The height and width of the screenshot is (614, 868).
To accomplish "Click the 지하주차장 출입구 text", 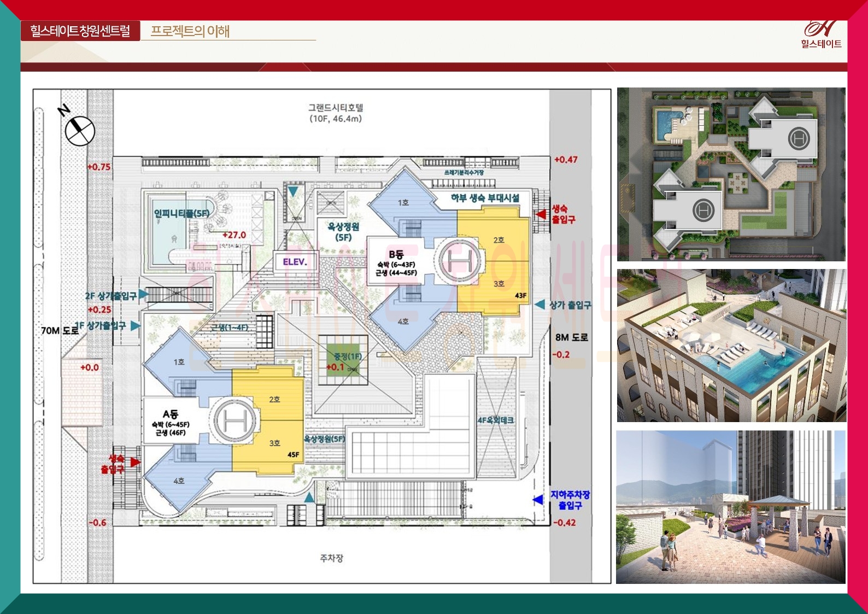I will pos(570,499).
